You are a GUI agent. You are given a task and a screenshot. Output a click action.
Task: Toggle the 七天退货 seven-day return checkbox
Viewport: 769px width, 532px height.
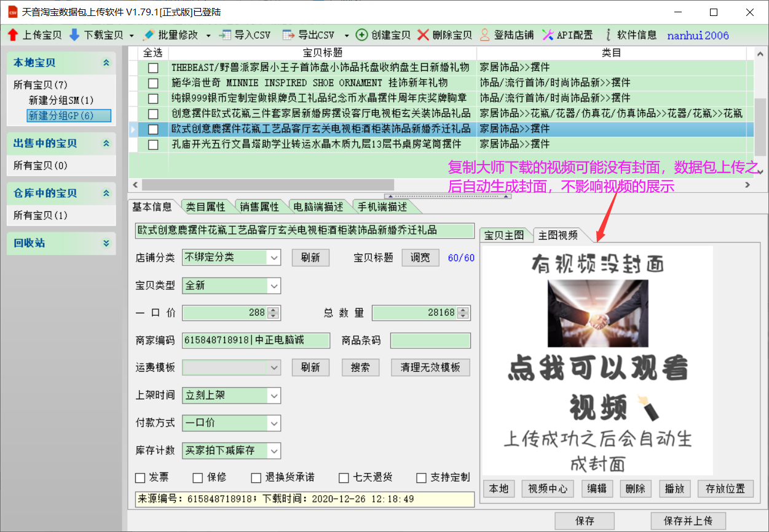[x=344, y=478]
